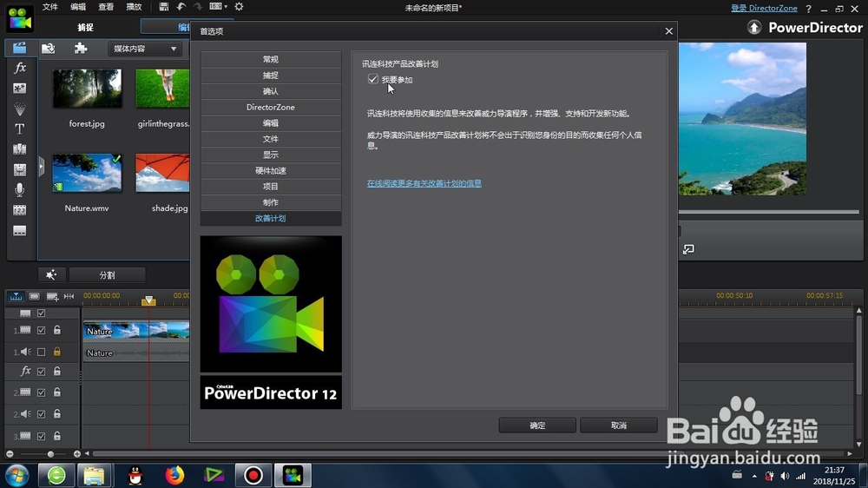868x488 pixels.
Task: Open the PiP Objects Room icon
Action: coord(19,88)
